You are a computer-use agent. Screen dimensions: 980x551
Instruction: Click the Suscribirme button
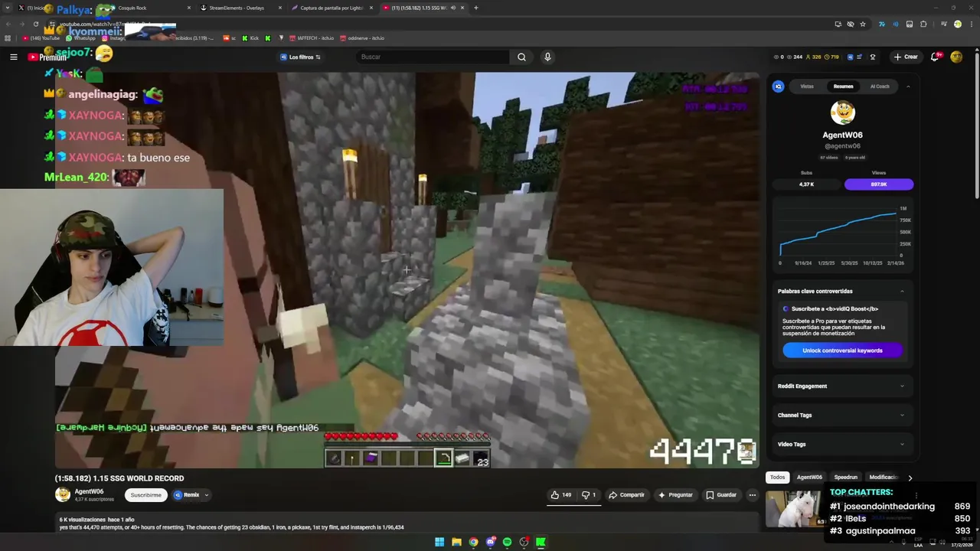(x=145, y=495)
